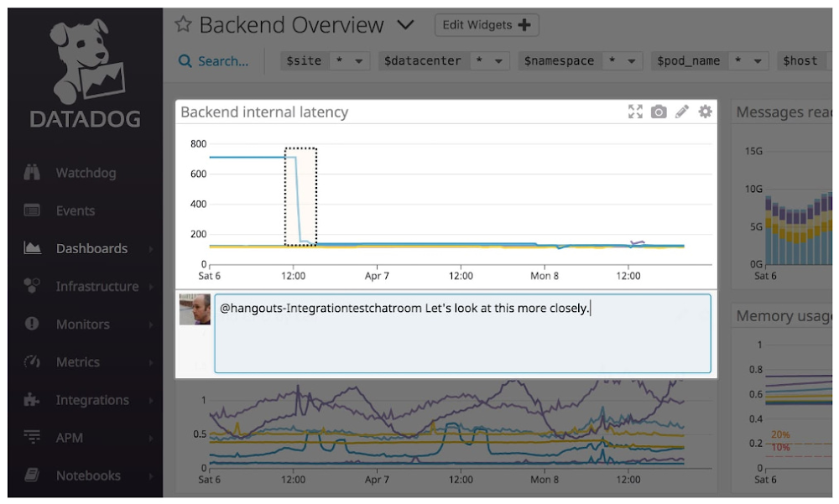The height and width of the screenshot is (504, 839).
Task: Open the latency widget settings gear
Action: (x=705, y=112)
